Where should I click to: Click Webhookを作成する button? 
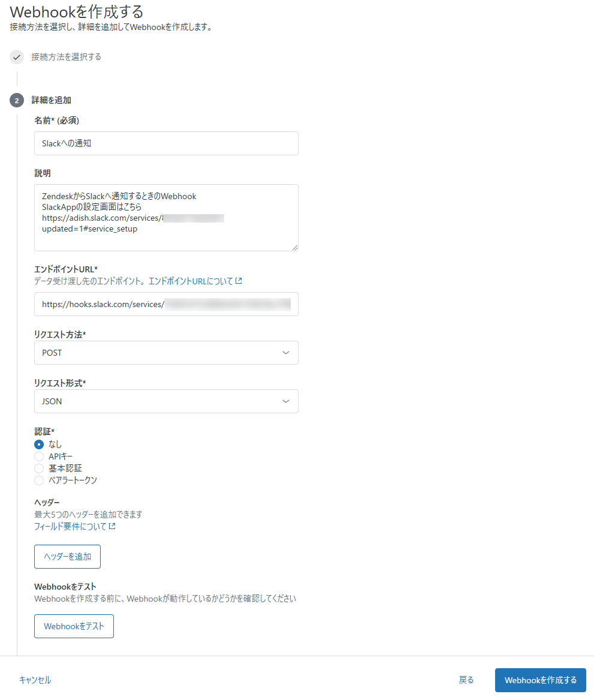pos(541,680)
